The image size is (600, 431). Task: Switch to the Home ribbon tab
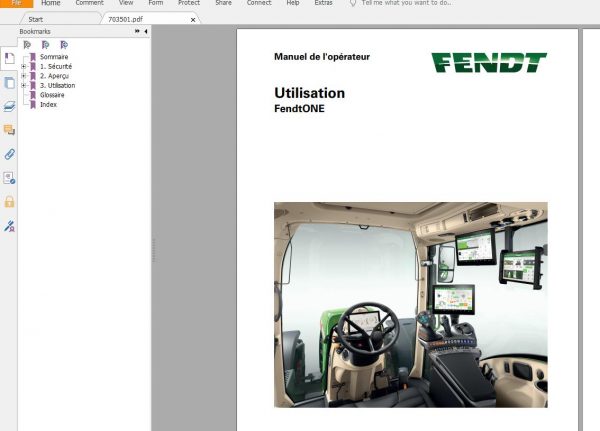coord(51,3)
